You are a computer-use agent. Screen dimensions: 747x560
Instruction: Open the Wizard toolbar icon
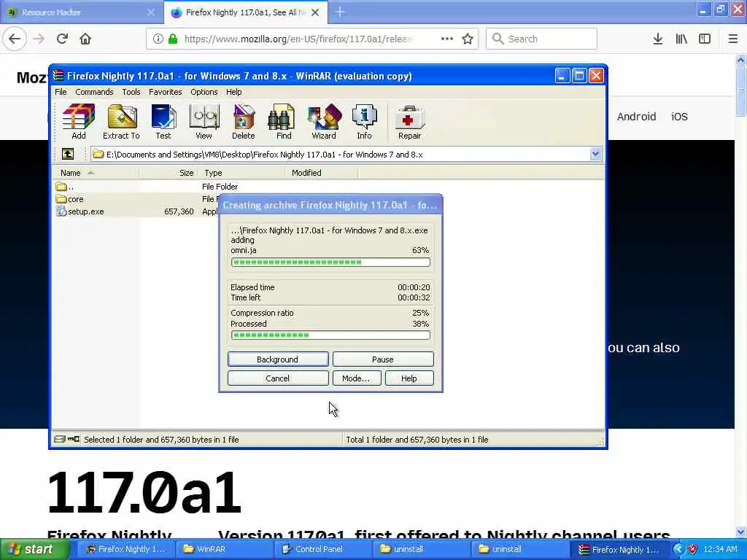[324, 122]
